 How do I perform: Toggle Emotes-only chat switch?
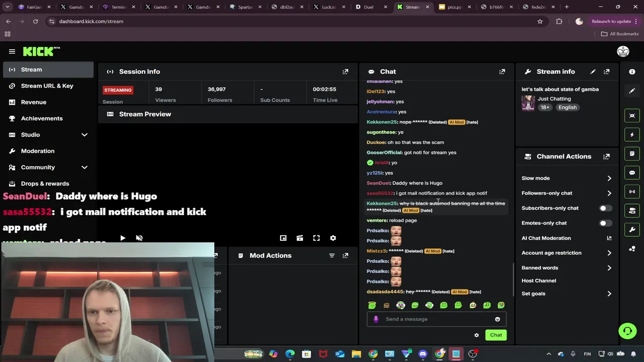click(606, 223)
